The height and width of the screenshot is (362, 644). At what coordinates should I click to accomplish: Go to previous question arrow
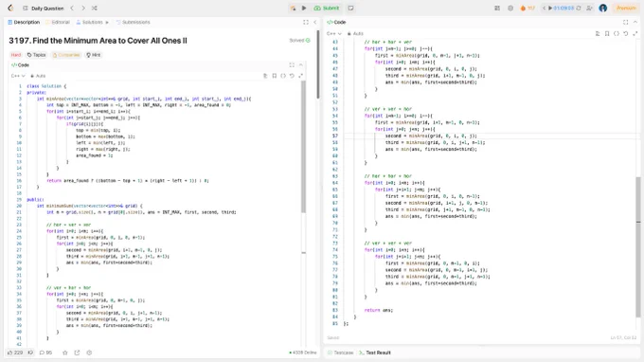[x=72, y=9]
